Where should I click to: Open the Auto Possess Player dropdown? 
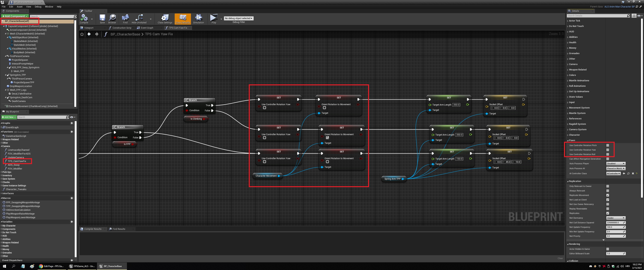(x=616, y=163)
